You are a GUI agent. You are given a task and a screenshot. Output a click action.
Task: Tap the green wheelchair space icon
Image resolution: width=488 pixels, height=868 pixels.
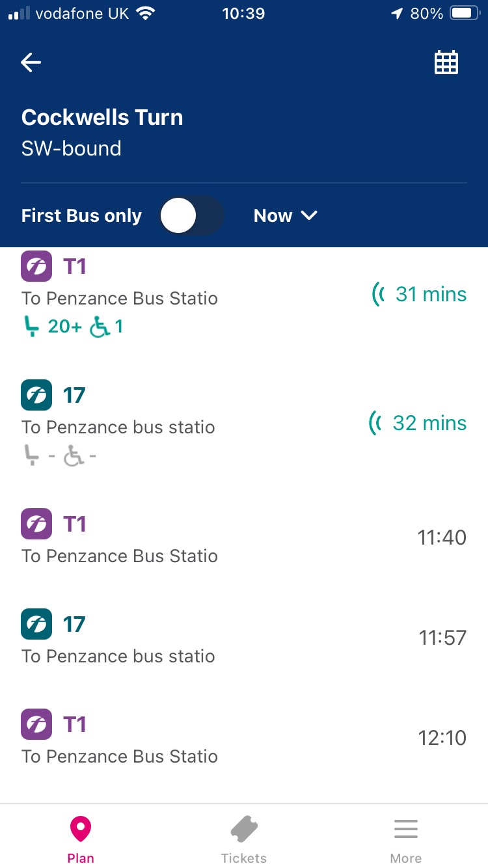pyautogui.click(x=100, y=327)
